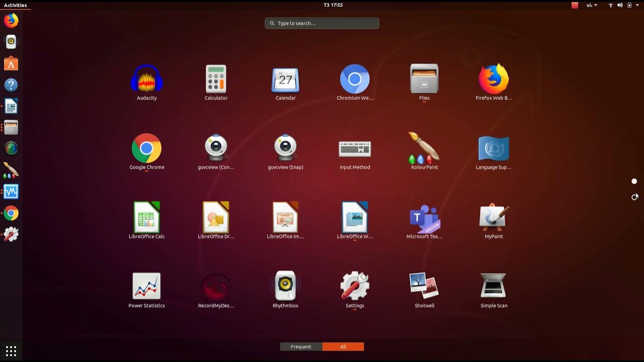Launch Power Statistics

[146, 290]
